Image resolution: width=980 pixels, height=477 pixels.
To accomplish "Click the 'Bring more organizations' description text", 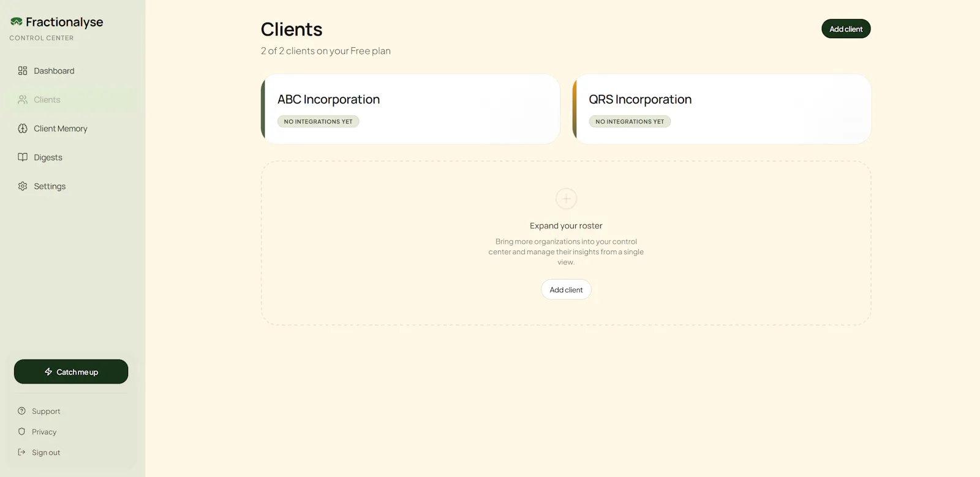I will (x=566, y=252).
